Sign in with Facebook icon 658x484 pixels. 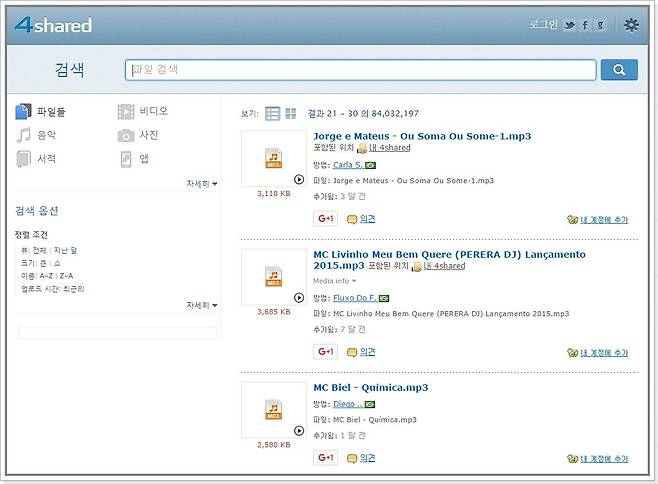[585, 25]
